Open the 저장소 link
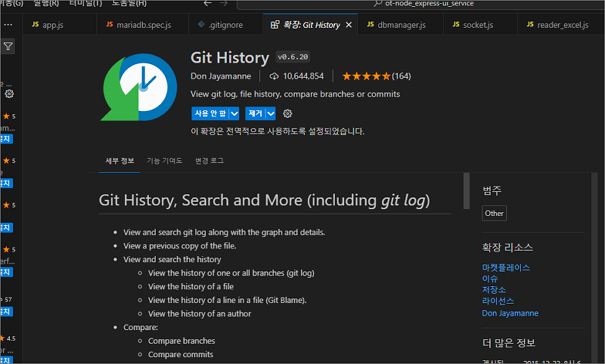Screen dimensions: 605x364 [494, 290]
